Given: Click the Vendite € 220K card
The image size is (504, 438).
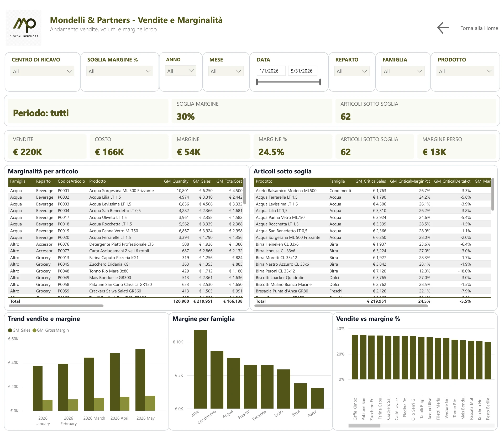Looking at the screenshot, I should [47, 146].
